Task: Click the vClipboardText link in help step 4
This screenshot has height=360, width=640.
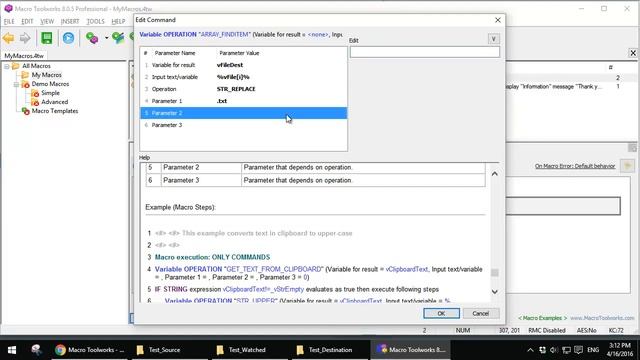Action: (407, 269)
